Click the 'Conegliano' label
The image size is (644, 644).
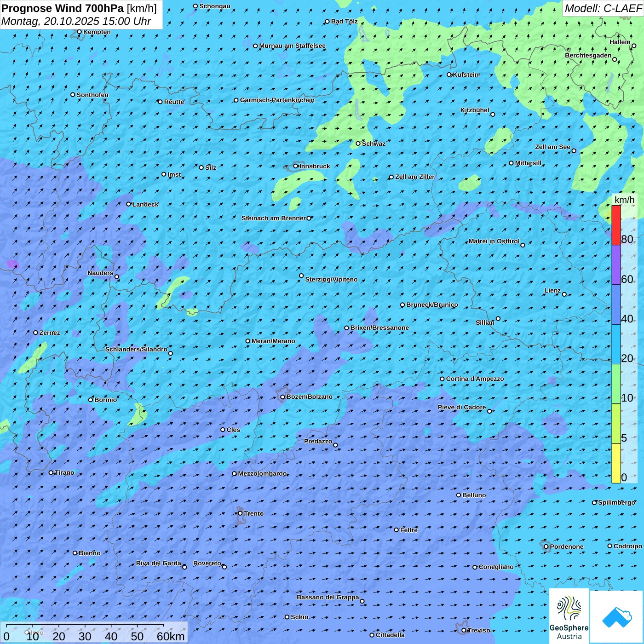tap(496, 567)
